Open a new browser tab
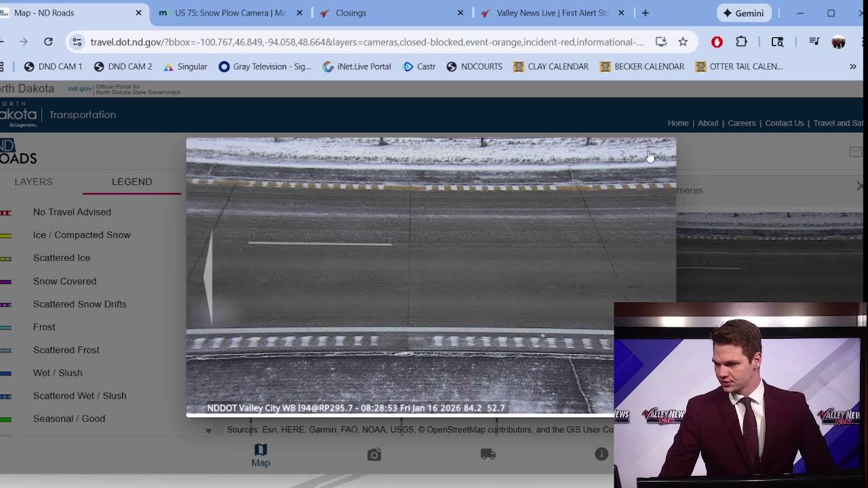Viewport: 868px width, 488px height. click(x=645, y=13)
